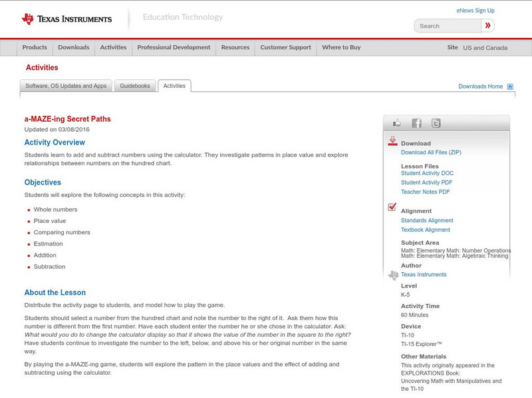Share the page on Twitter

(x=436, y=122)
